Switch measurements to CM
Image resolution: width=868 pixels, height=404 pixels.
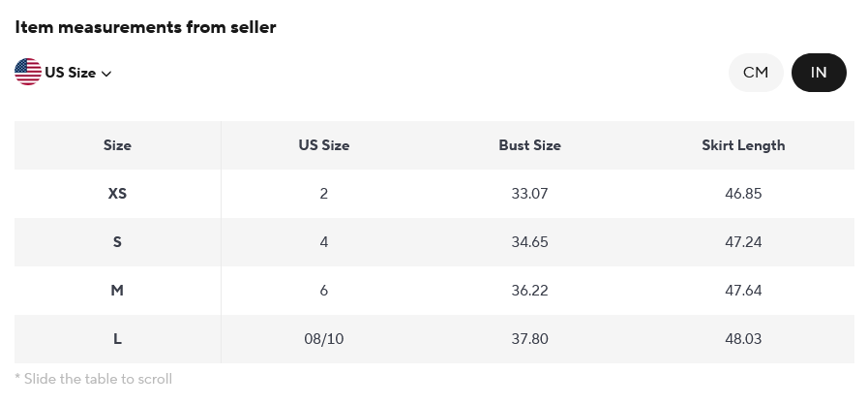[x=756, y=73]
